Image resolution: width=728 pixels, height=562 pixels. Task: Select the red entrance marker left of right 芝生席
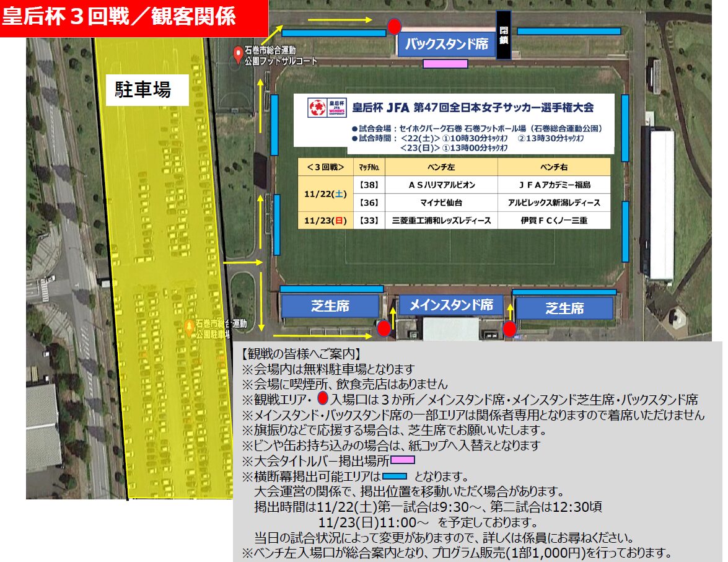[x=510, y=328]
